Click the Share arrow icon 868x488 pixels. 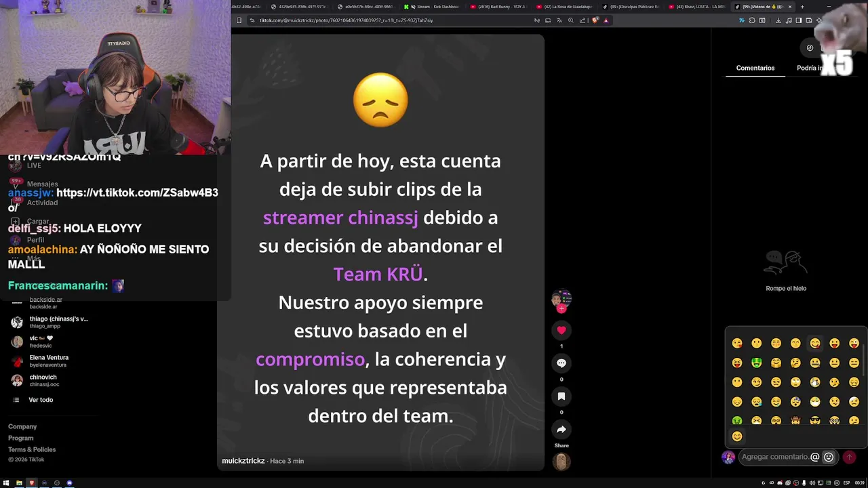pos(561,430)
